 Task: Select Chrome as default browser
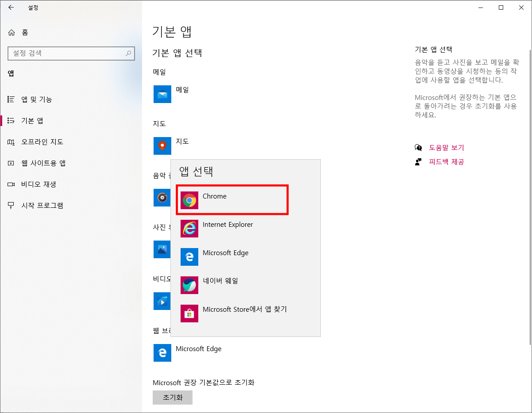point(232,200)
